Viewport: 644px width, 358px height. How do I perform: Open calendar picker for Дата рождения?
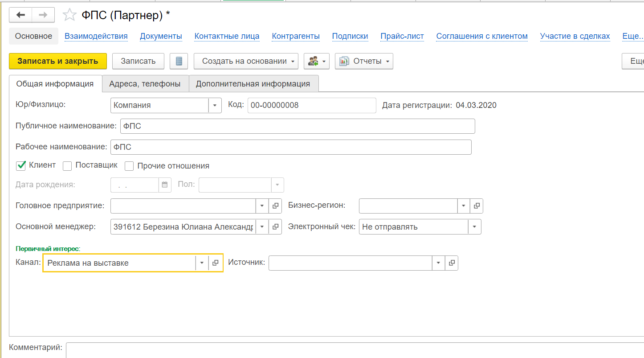click(x=165, y=185)
